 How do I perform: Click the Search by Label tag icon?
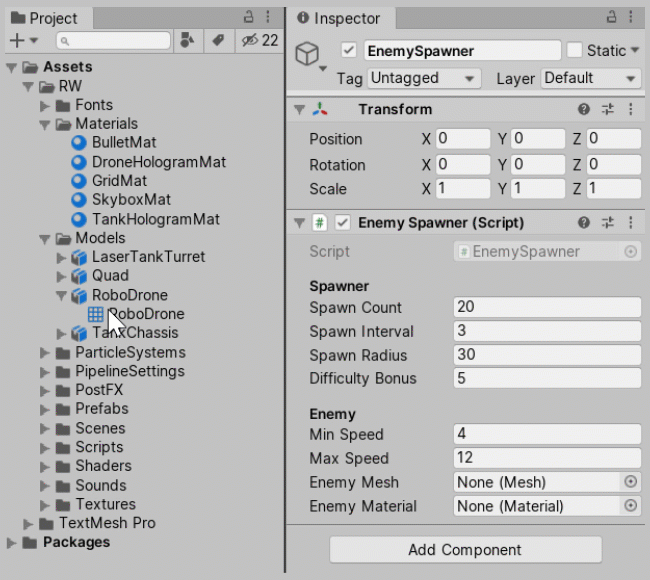tap(217, 40)
